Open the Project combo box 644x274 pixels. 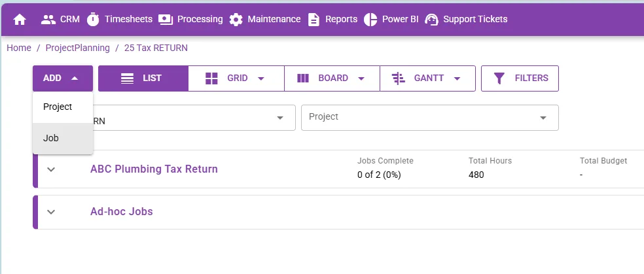click(x=429, y=118)
